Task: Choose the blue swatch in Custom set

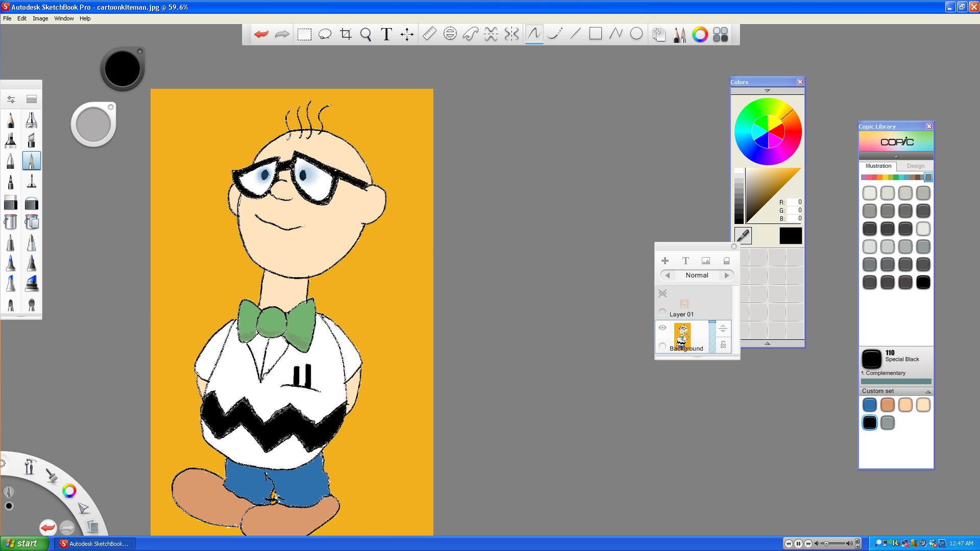Action: (x=869, y=405)
